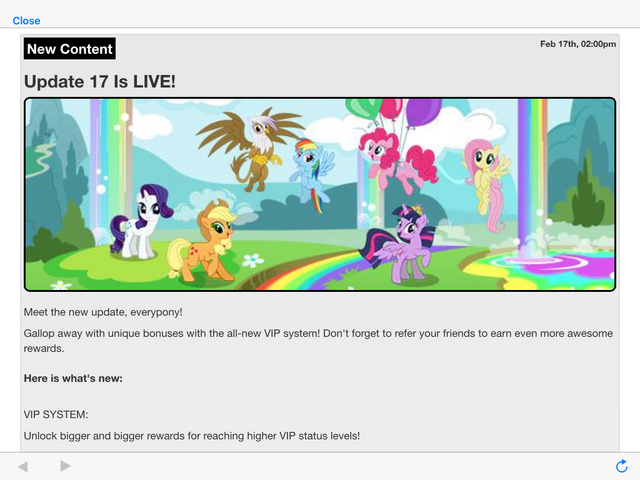Tap the Close link to dismiss the news

click(26, 21)
